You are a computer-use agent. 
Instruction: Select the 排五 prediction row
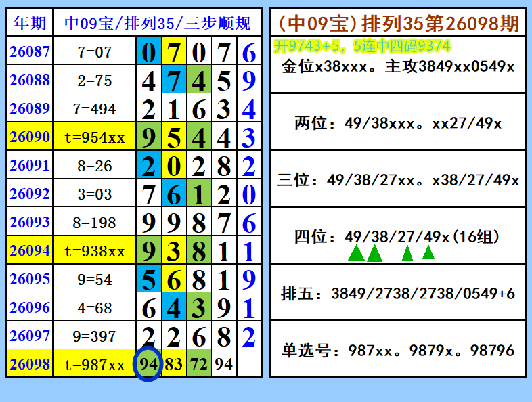pyautogui.click(x=398, y=293)
